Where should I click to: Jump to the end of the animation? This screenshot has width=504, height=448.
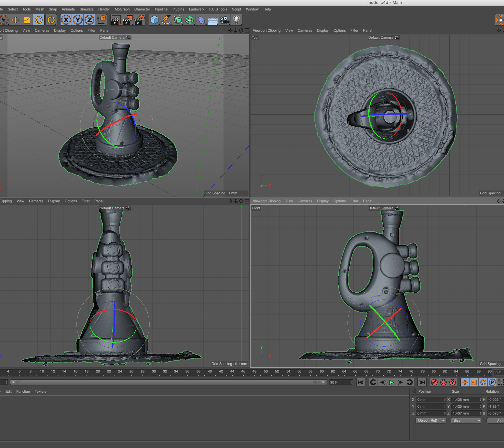pos(422,382)
